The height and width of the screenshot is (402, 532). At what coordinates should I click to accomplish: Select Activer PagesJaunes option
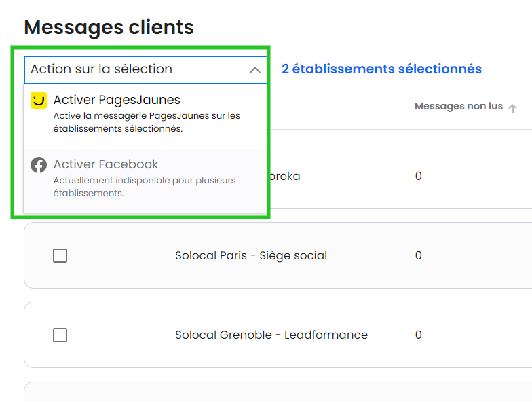coord(146,117)
